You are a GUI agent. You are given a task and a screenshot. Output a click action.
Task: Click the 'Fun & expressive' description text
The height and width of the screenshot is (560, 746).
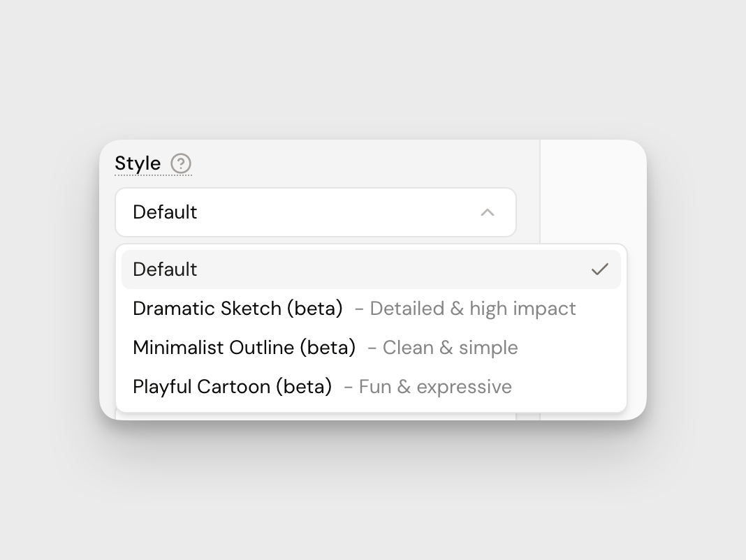tap(434, 387)
